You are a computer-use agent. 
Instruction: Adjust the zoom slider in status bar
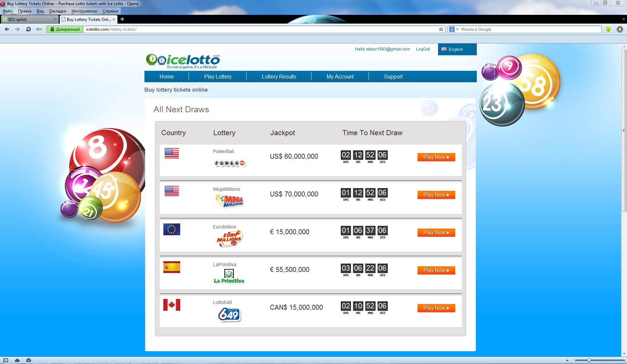click(x=589, y=360)
